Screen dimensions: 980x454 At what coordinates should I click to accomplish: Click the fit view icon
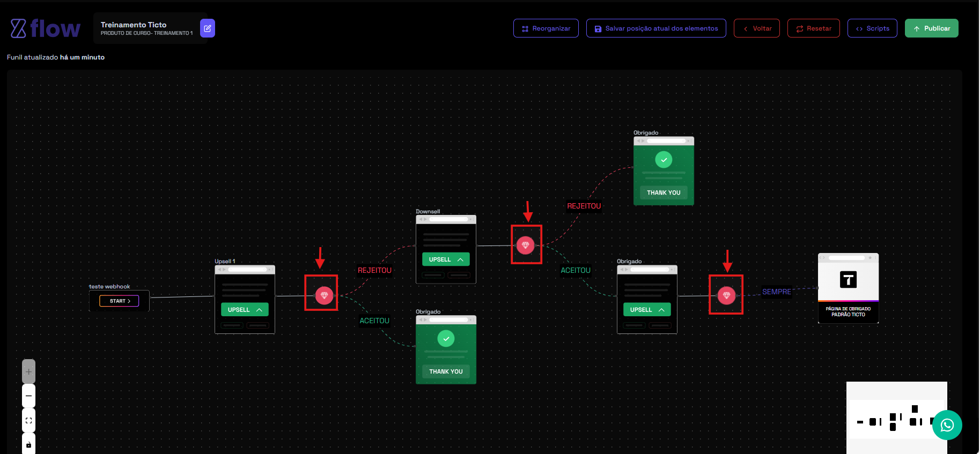click(29, 421)
